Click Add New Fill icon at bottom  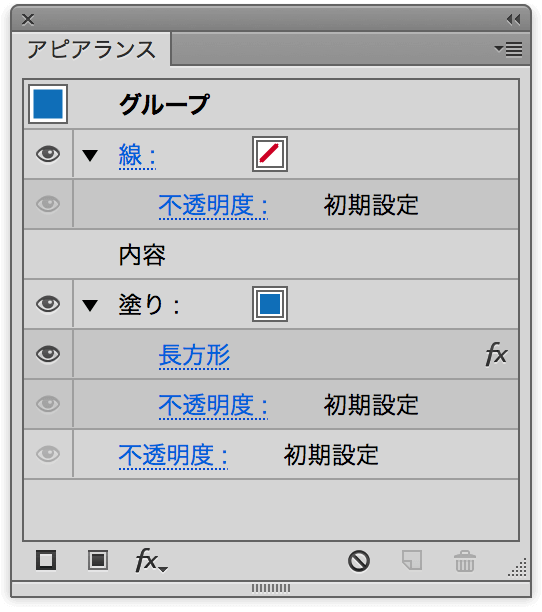98,560
